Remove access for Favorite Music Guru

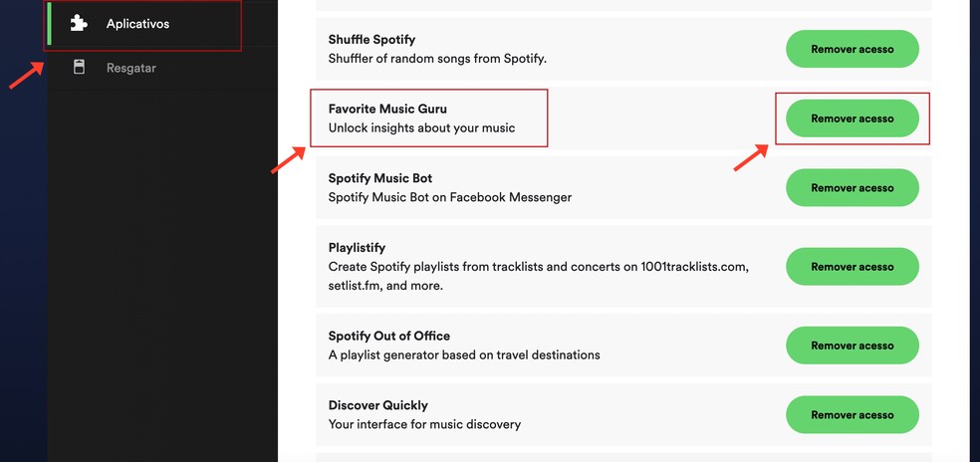[852, 118]
